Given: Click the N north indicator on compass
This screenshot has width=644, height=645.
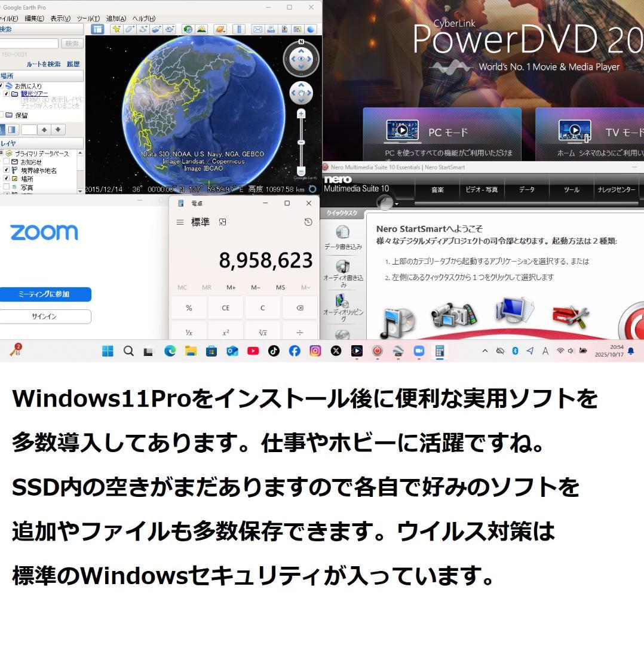Looking at the screenshot, I should click(301, 42).
